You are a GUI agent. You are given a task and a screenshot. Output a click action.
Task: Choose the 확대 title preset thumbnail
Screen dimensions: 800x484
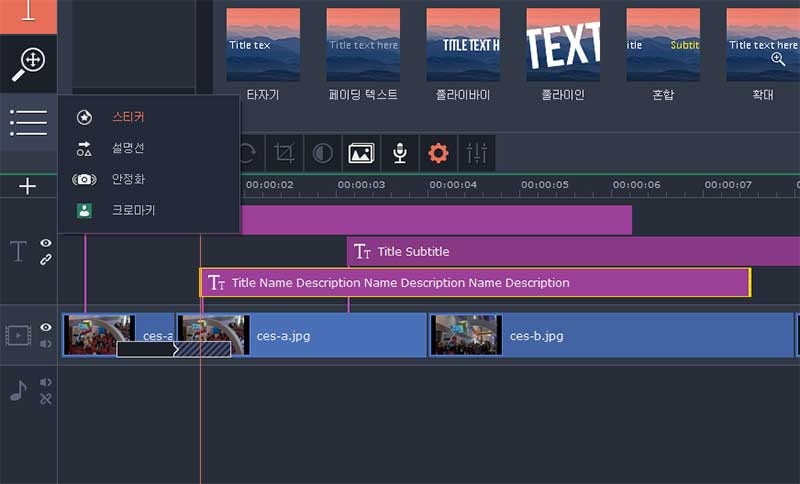pyautogui.click(x=763, y=45)
